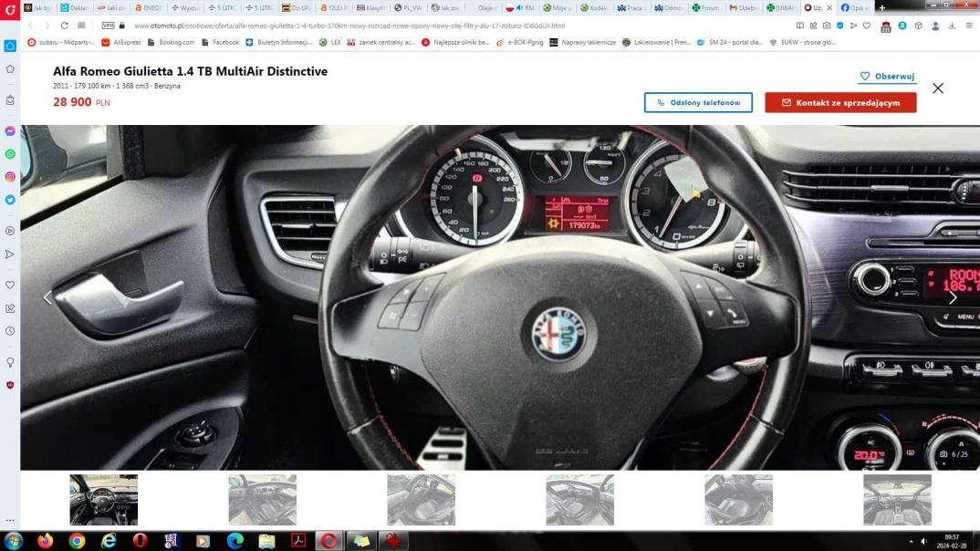
Task: Open Windows Start menu
Action: (13, 541)
